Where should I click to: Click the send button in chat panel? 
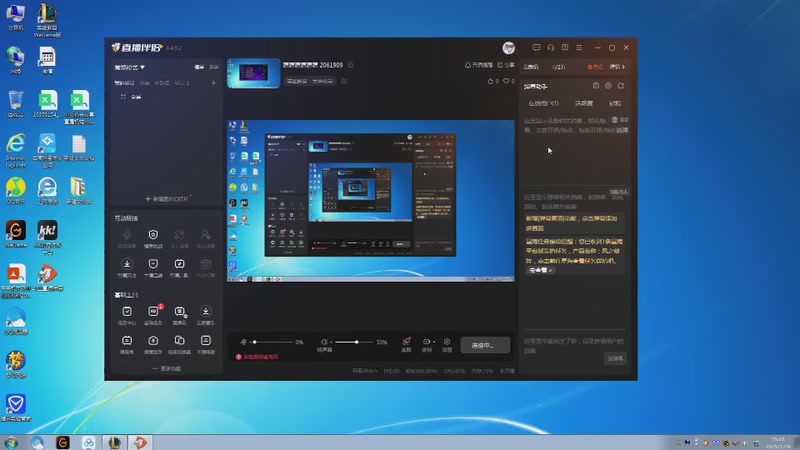615,358
